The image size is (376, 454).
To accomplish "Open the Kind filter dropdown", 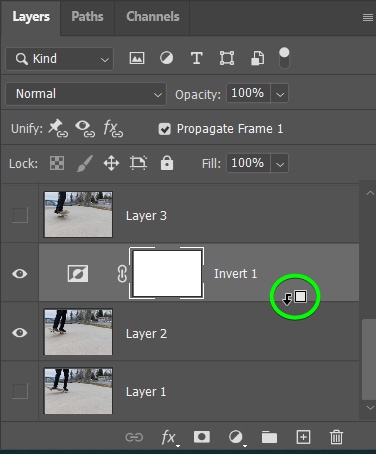I will [60, 59].
